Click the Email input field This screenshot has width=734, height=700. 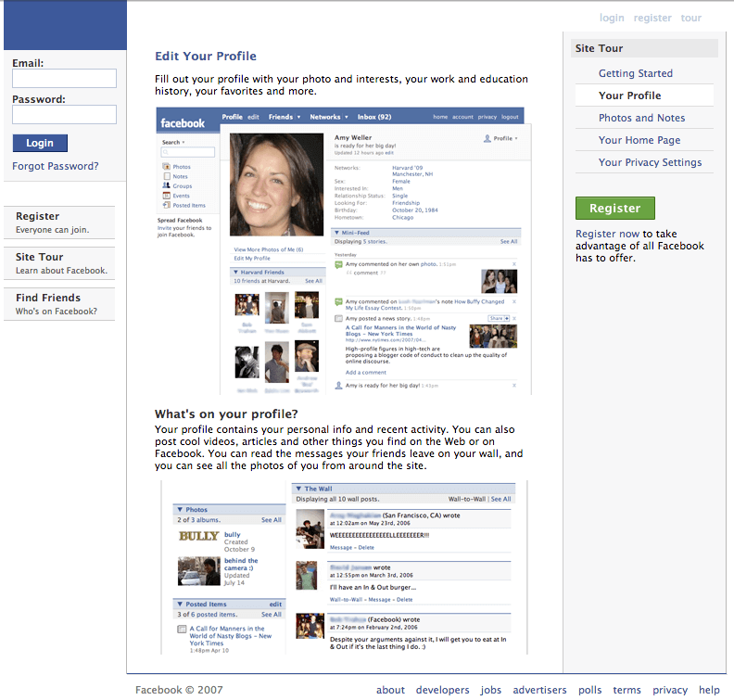[64, 78]
